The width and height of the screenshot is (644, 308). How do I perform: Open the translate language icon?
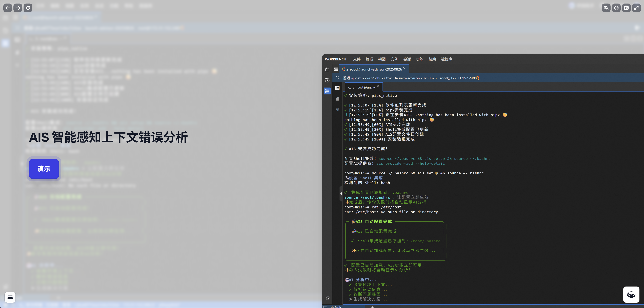(606, 8)
